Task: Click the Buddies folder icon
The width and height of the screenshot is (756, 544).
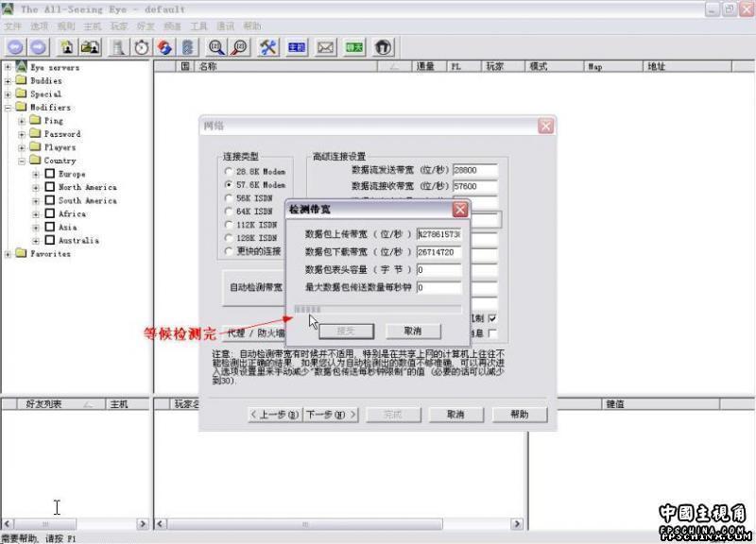Action: 21,80
